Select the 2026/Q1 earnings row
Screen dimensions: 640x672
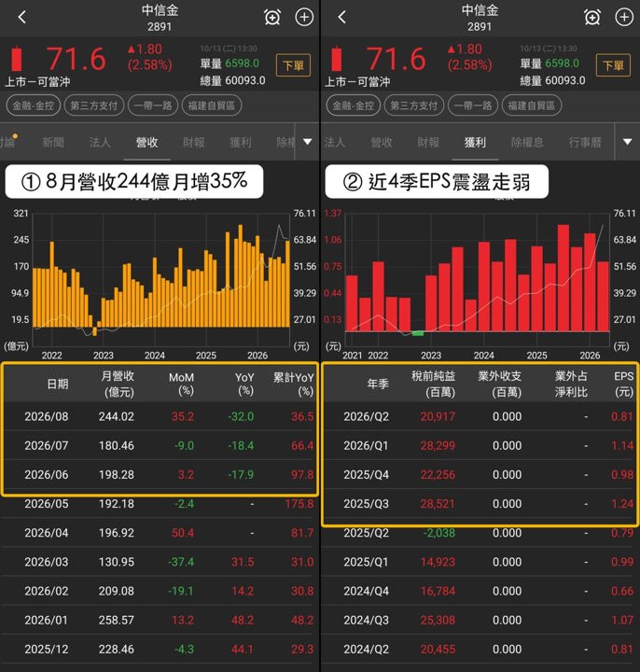pyautogui.click(x=480, y=446)
